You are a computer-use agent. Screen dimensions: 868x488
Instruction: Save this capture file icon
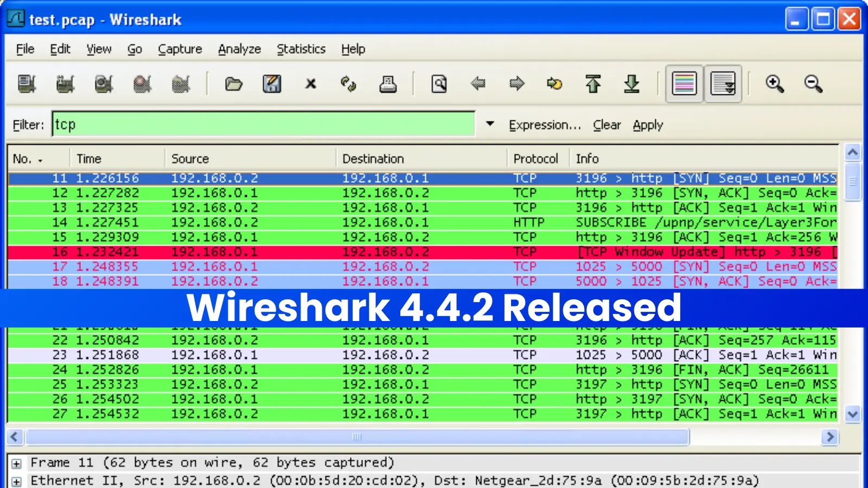pos(272,84)
